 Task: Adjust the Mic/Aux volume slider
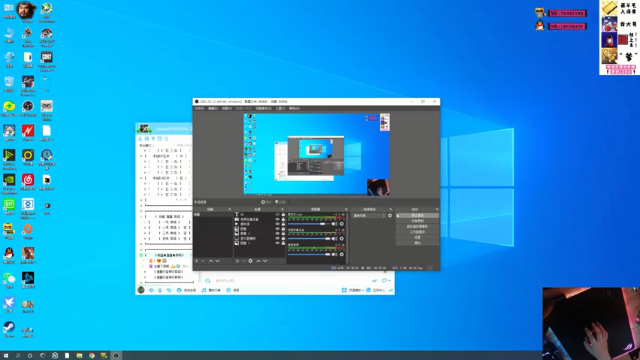tap(309, 224)
